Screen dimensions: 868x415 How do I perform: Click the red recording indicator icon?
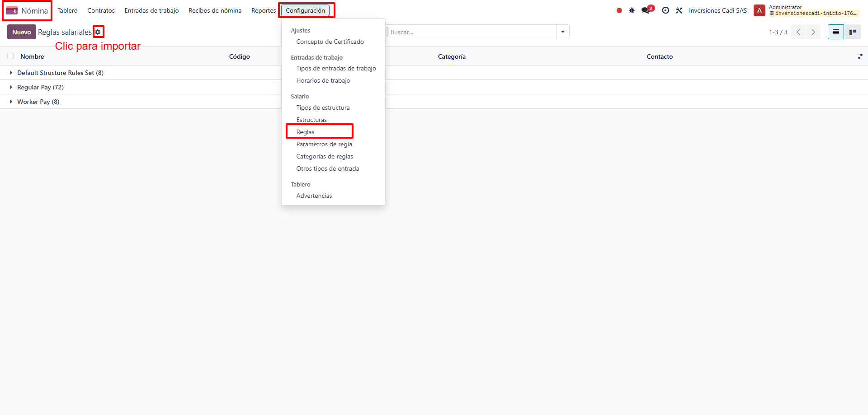[x=619, y=10]
